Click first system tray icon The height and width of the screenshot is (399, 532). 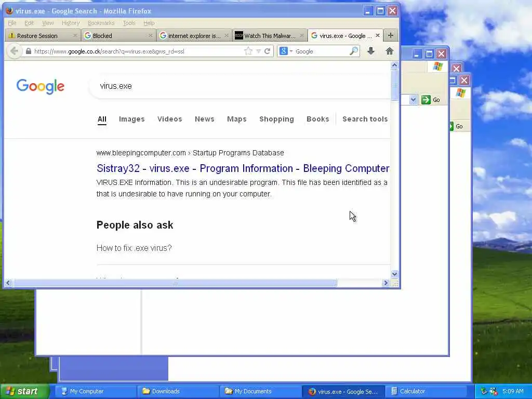484,391
